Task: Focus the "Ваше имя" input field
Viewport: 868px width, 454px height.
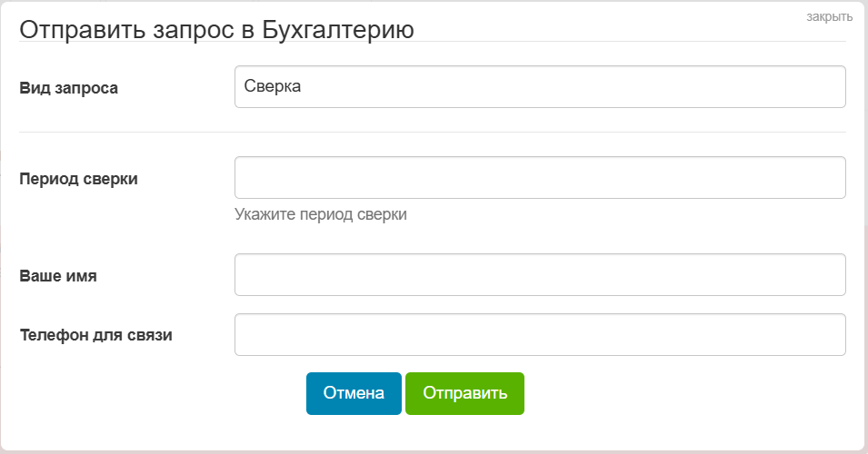Action: (540, 274)
